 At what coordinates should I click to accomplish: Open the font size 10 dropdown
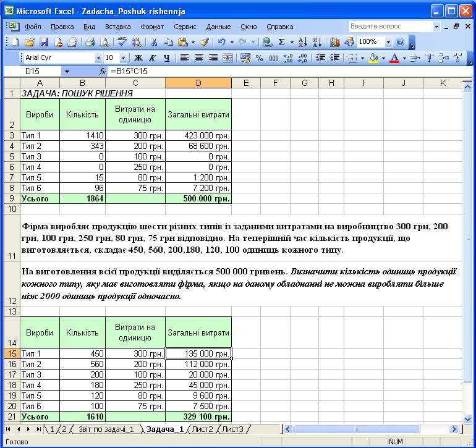[123, 57]
